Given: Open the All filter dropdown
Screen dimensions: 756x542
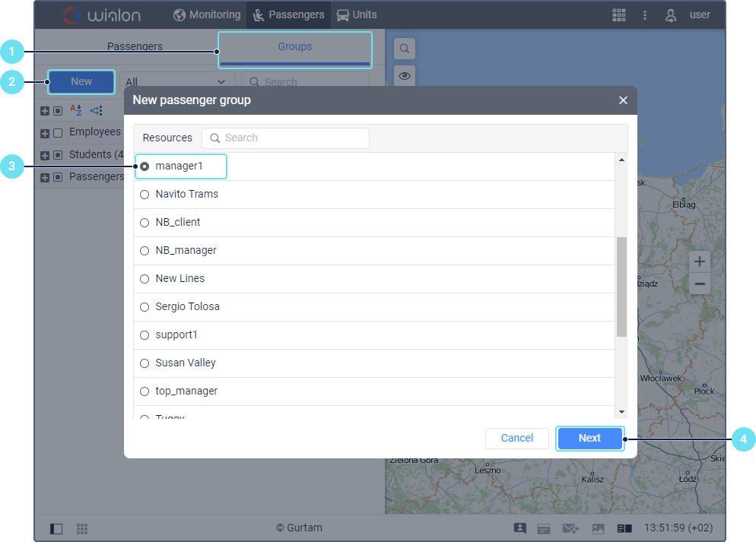Looking at the screenshot, I should (176, 81).
